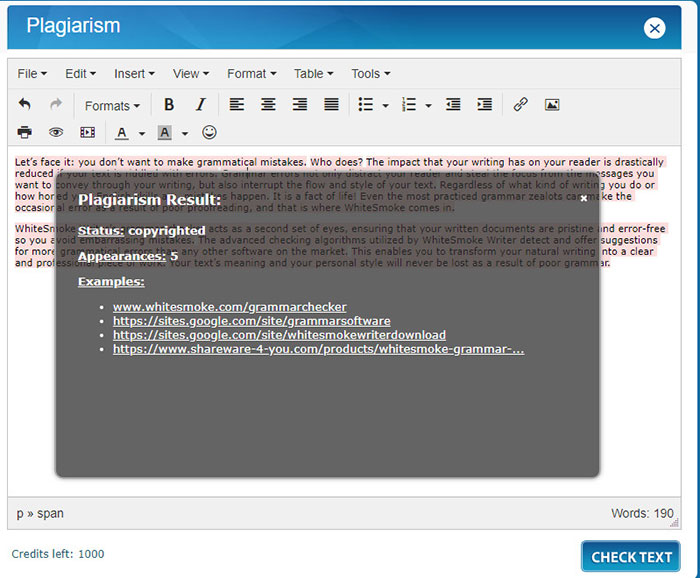Open bullet list style dropdown arrow

point(385,106)
